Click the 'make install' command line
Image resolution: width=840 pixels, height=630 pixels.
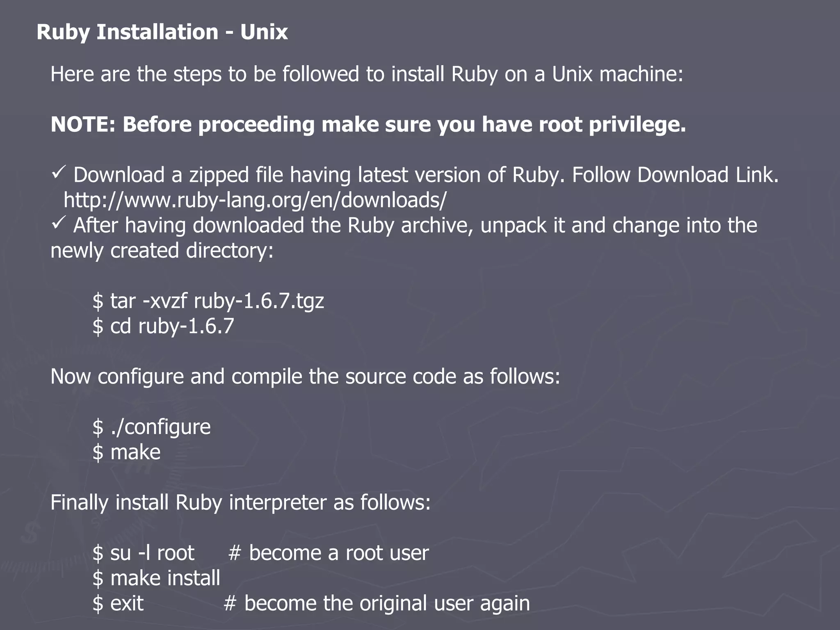click(156, 578)
